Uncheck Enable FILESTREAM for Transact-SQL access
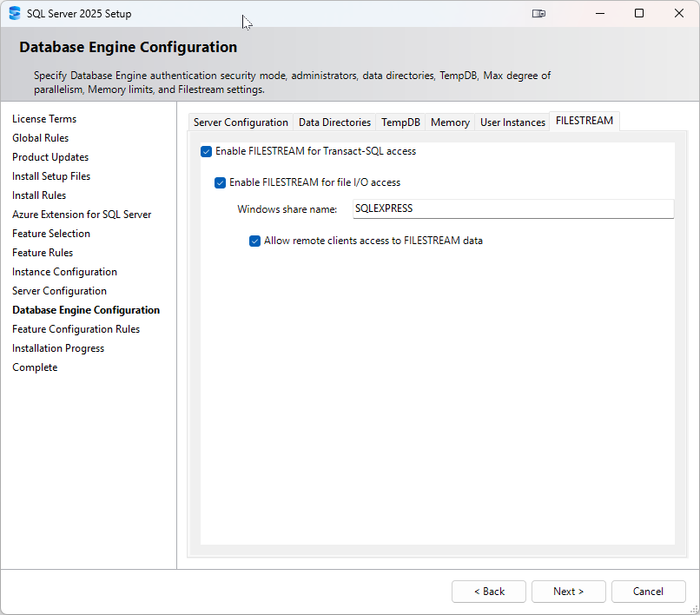This screenshot has height=615, width=700. click(x=206, y=152)
